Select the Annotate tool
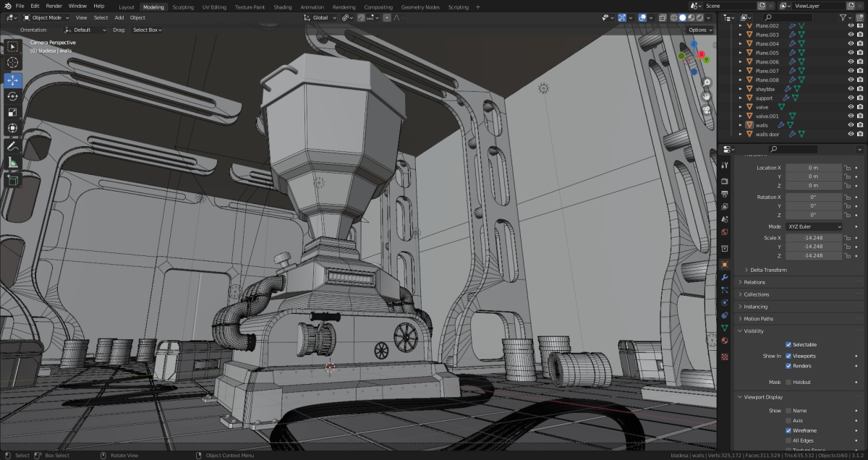Viewport: 868px width, 460px height. (x=12, y=145)
